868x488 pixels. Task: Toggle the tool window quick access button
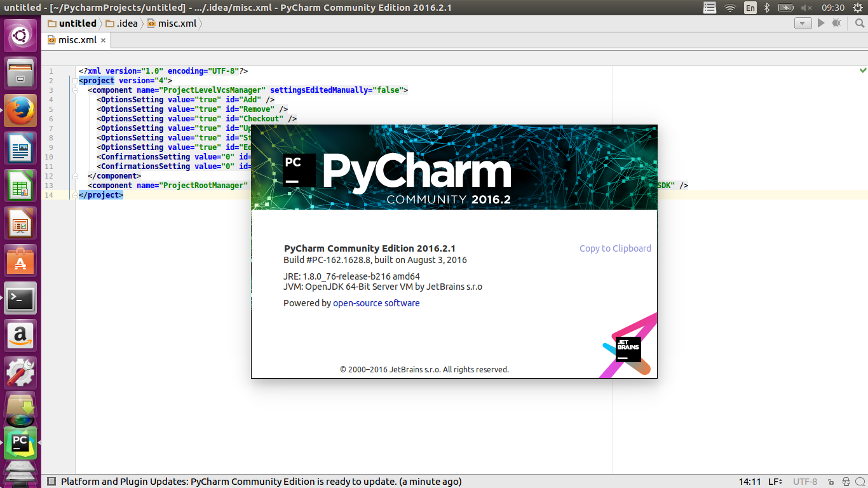point(51,482)
